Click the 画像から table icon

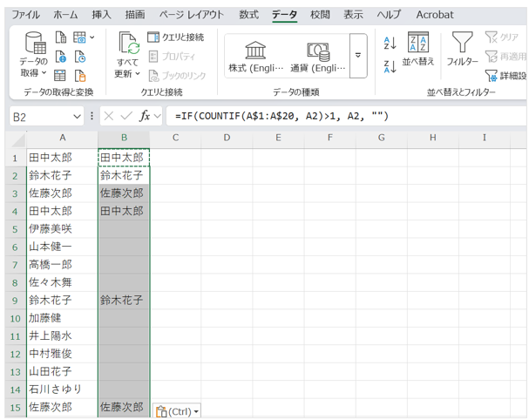pos(79,37)
